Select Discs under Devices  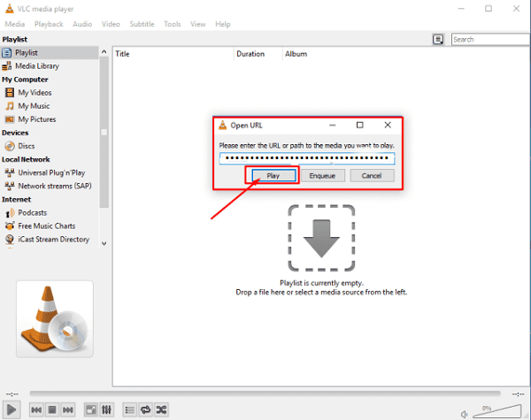pyautogui.click(x=27, y=146)
